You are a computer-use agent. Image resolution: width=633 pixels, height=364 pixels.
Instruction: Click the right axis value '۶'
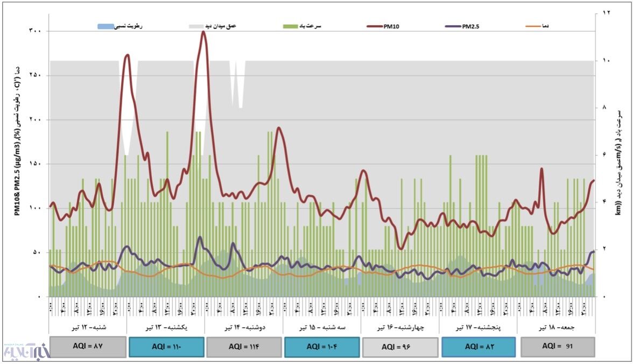(x=605, y=155)
